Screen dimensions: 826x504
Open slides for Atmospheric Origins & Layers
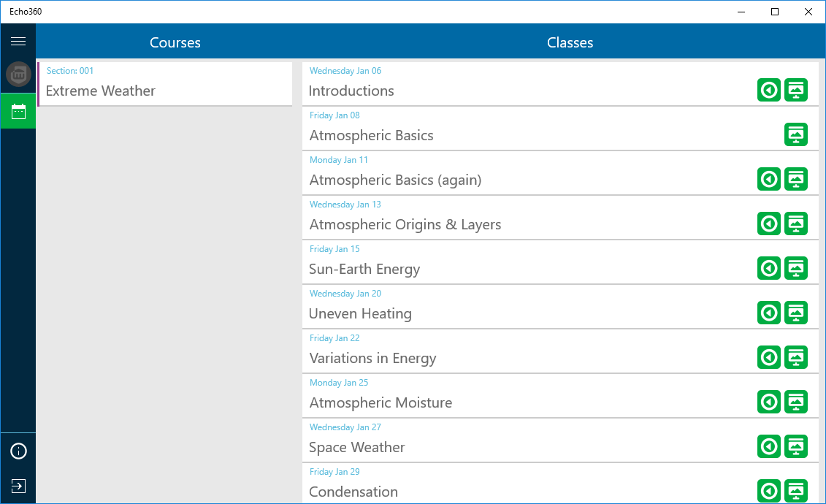(796, 224)
